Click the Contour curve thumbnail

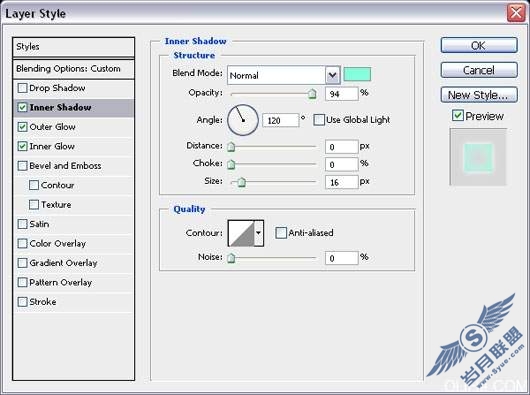point(241,233)
